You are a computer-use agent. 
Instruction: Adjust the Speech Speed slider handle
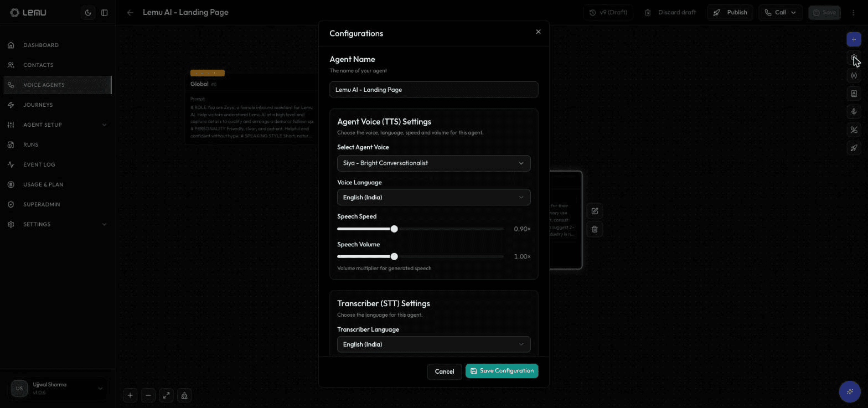coord(394,229)
